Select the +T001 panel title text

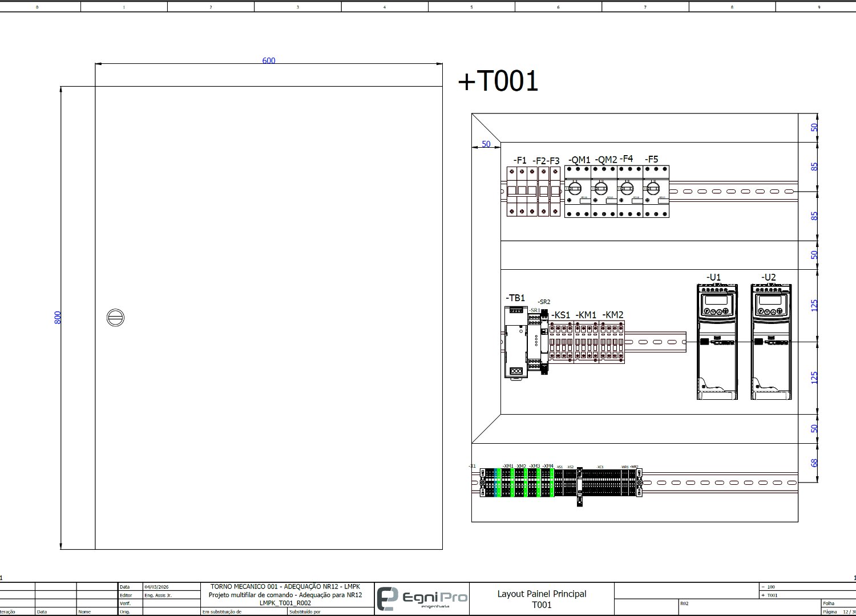click(x=498, y=82)
